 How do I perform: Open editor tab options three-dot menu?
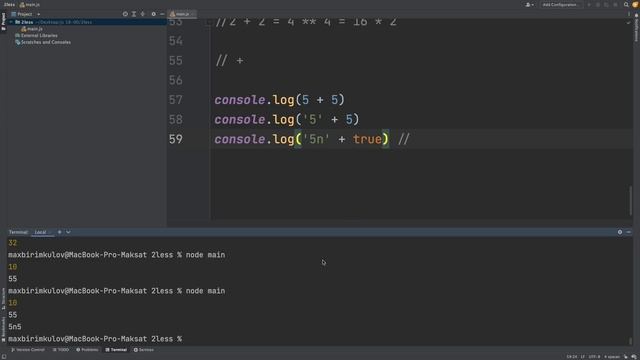(x=629, y=14)
